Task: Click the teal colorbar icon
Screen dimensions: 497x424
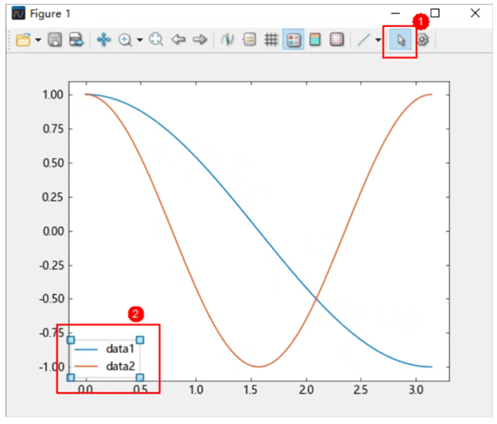Action: (315, 40)
